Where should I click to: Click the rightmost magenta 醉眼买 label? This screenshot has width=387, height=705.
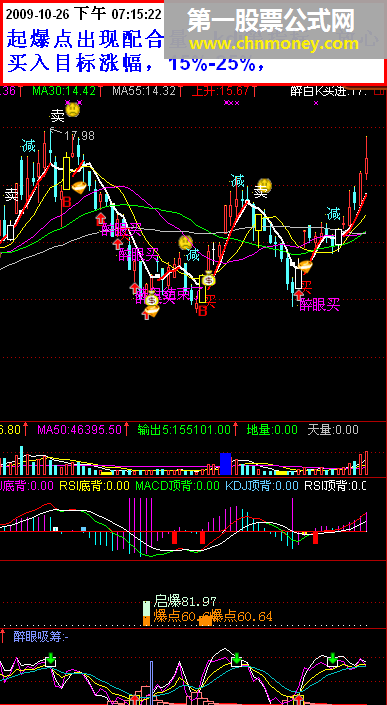pyautogui.click(x=320, y=305)
